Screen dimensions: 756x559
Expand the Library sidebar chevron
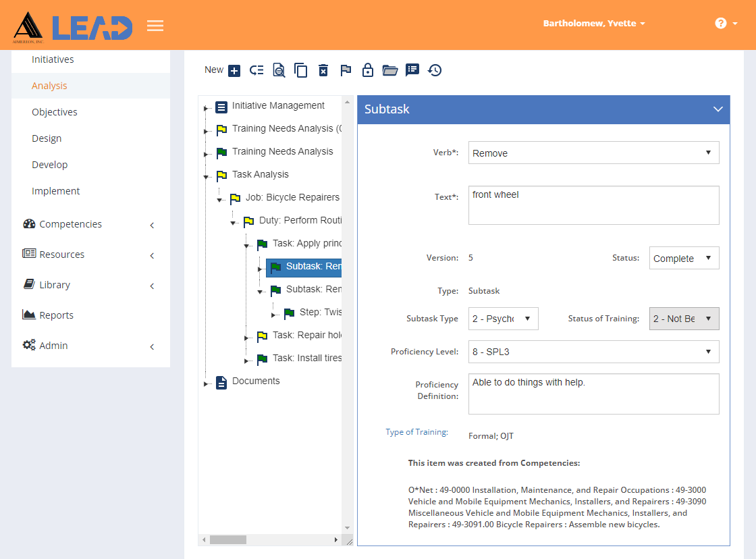click(152, 286)
